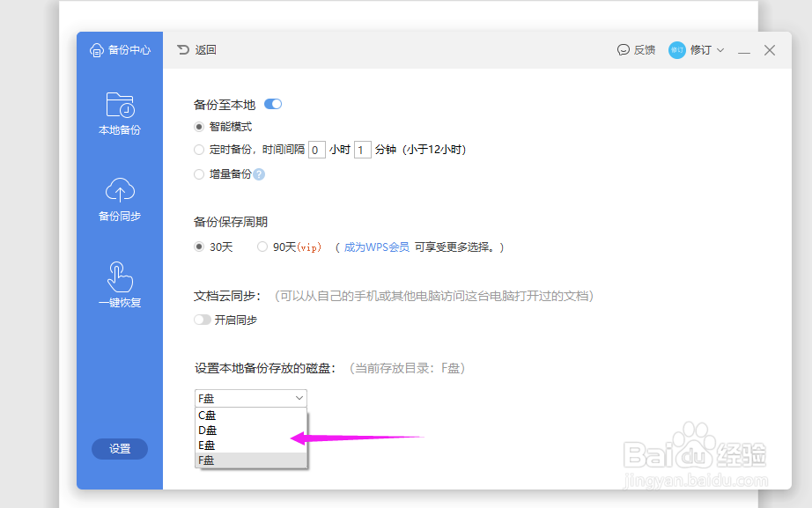Click the 备份中心 home icon

(96, 50)
